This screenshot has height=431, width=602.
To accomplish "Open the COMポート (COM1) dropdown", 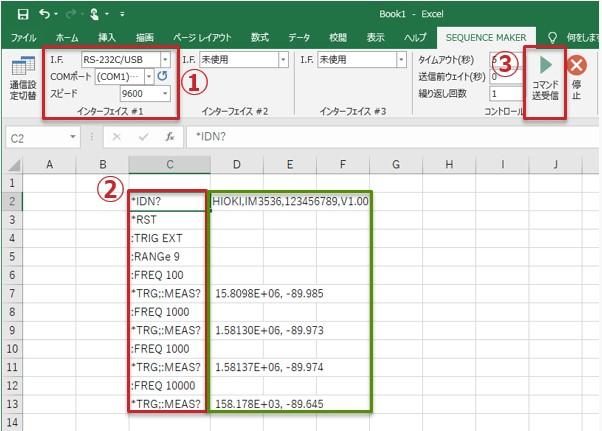I will click(x=149, y=76).
